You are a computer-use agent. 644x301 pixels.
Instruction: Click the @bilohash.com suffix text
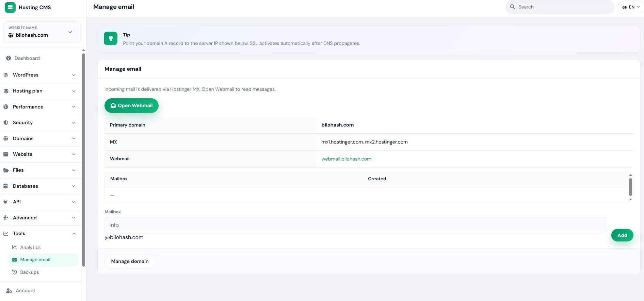point(124,237)
